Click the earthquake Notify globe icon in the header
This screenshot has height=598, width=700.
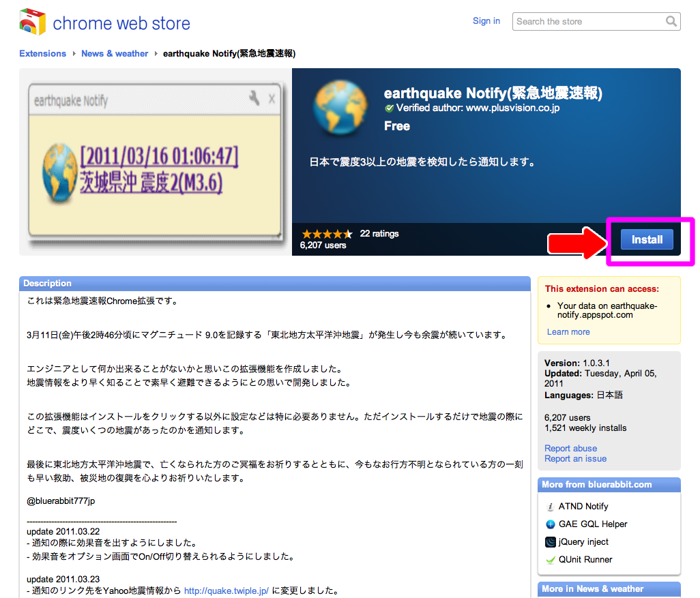tap(340, 107)
